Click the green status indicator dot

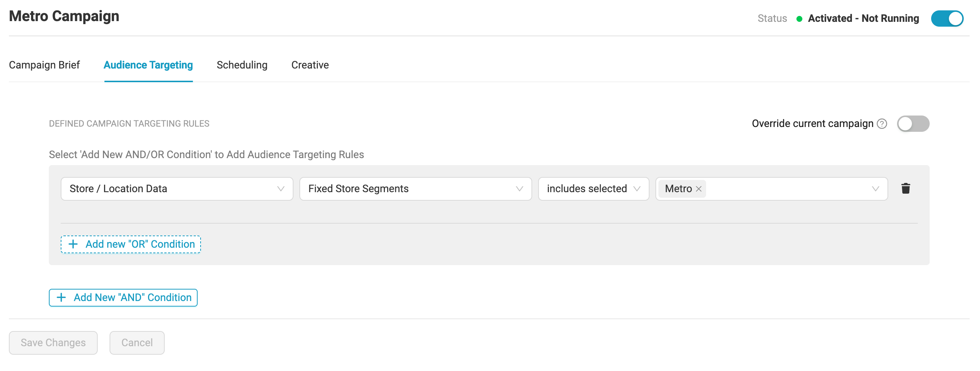tap(799, 19)
